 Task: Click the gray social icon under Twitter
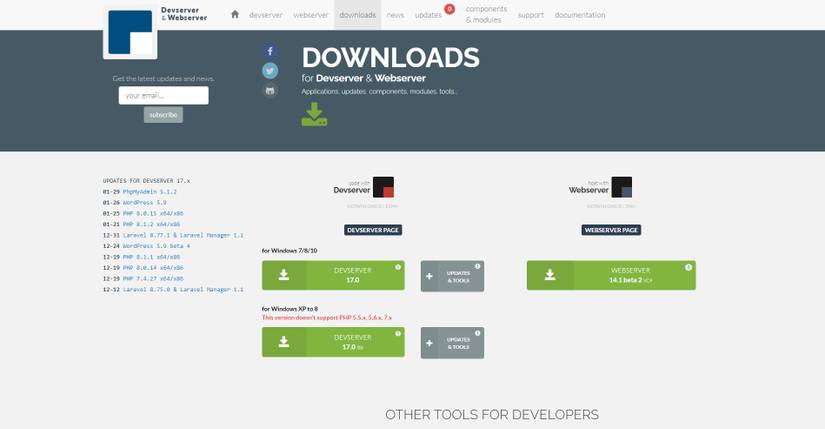(270, 91)
